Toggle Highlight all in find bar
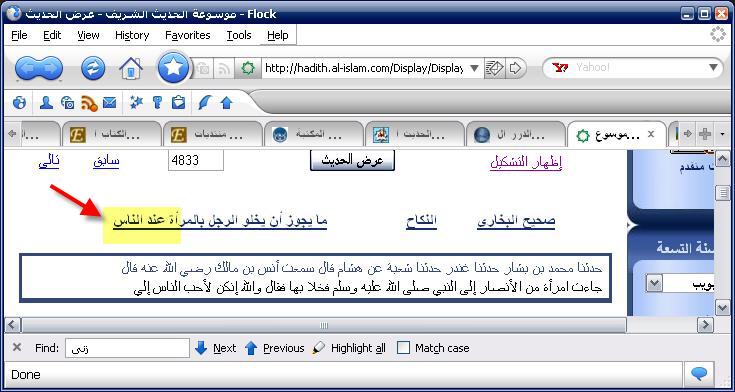This screenshot has width=735, height=392. pyautogui.click(x=349, y=348)
